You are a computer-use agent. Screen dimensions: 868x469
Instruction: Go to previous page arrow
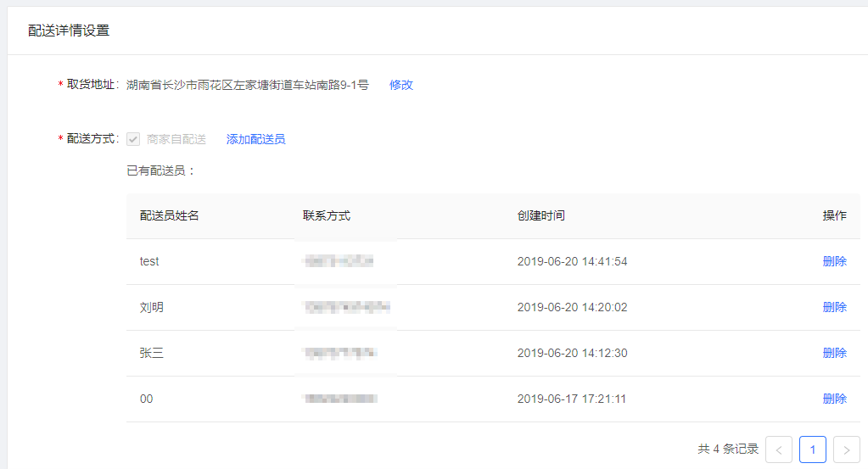779,449
